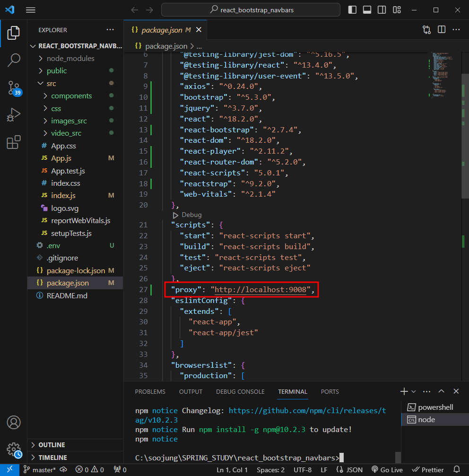Switch to the DEBUG CONSOLE tab
Screen dimensions: 469x476
click(240, 391)
